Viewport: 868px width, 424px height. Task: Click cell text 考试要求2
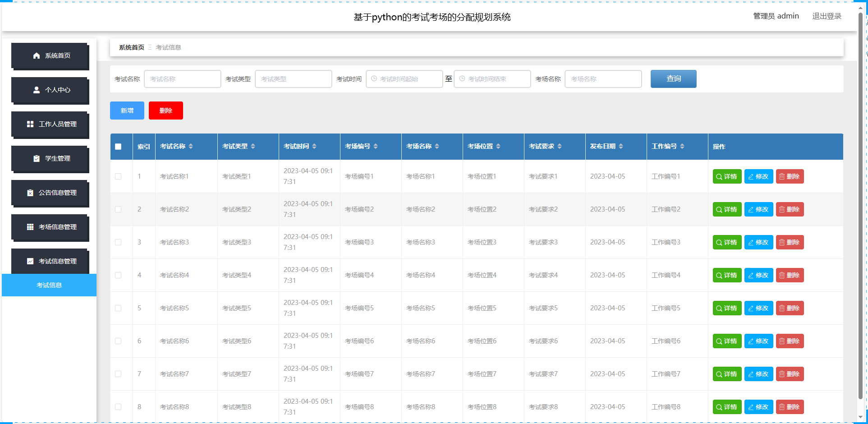543,209
